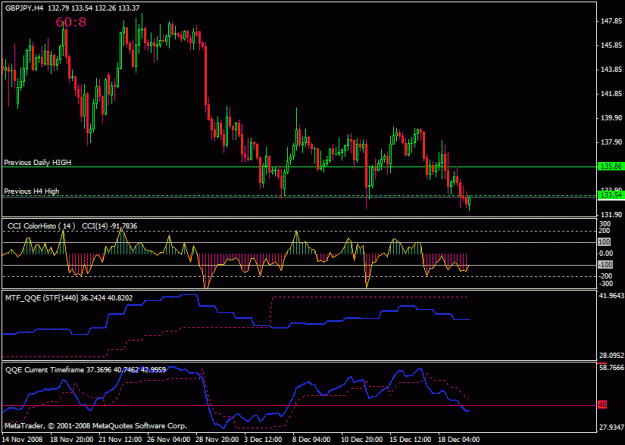Select the red 40 level tag

click(x=603, y=405)
